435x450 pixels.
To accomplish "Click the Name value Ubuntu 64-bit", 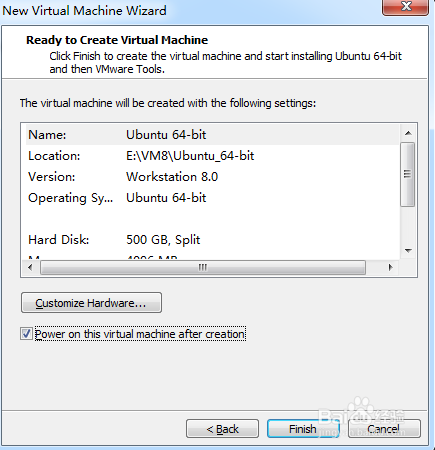I will [166, 135].
